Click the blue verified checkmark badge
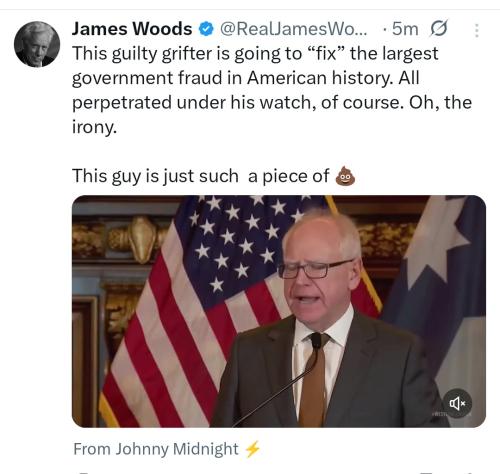 click(x=206, y=29)
